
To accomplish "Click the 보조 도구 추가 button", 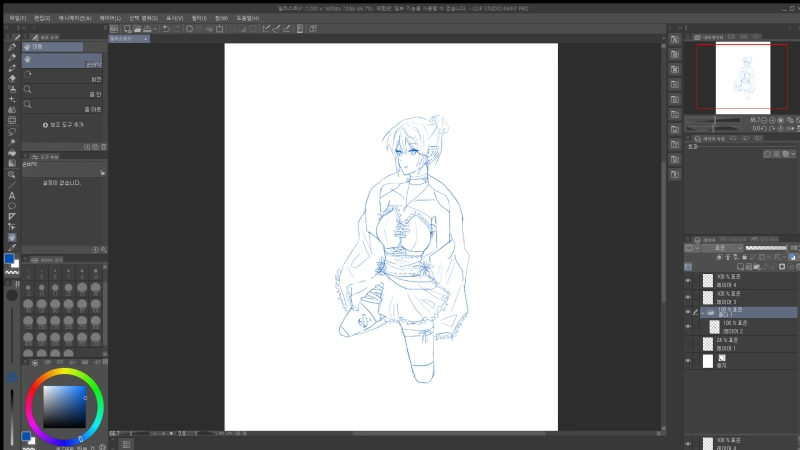I will click(65, 125).
